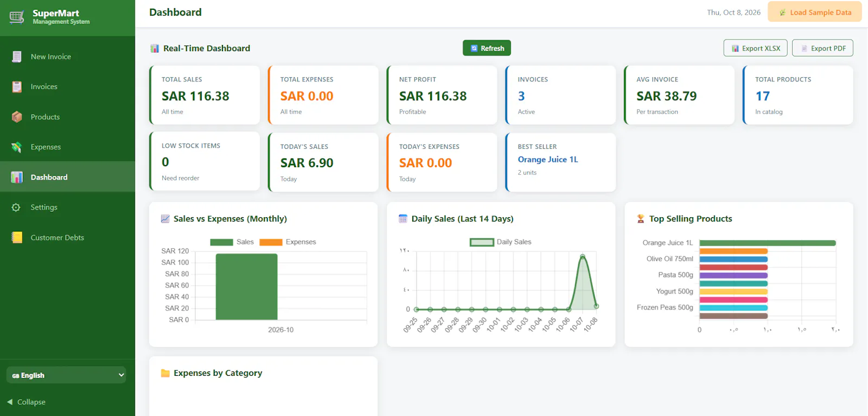
Task: Click the Olive Oil 750ml chart label
Action: pos(669,259)
